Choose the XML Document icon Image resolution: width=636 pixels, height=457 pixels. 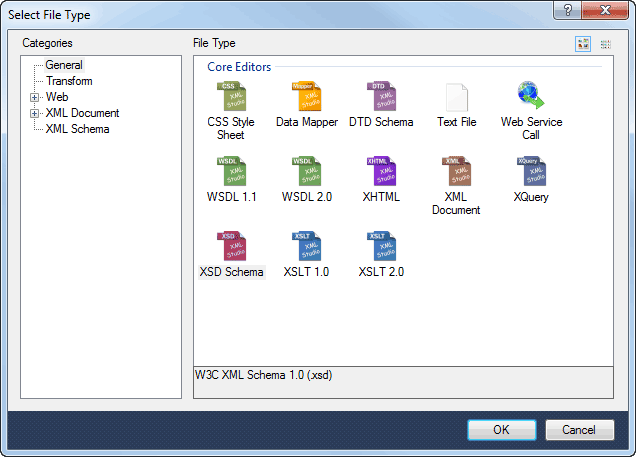(457, 171)
